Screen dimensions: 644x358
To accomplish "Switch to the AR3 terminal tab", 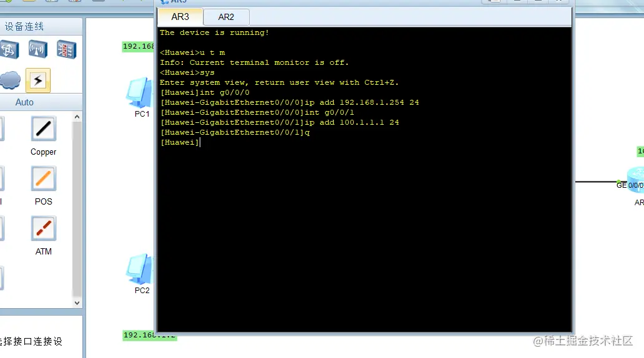I will 180,17.
